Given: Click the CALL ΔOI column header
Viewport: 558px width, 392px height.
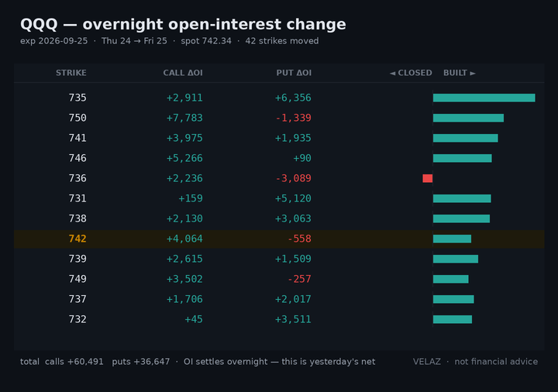Looking at the screenshot, I should pyautogui.click(x=183, y=73).
